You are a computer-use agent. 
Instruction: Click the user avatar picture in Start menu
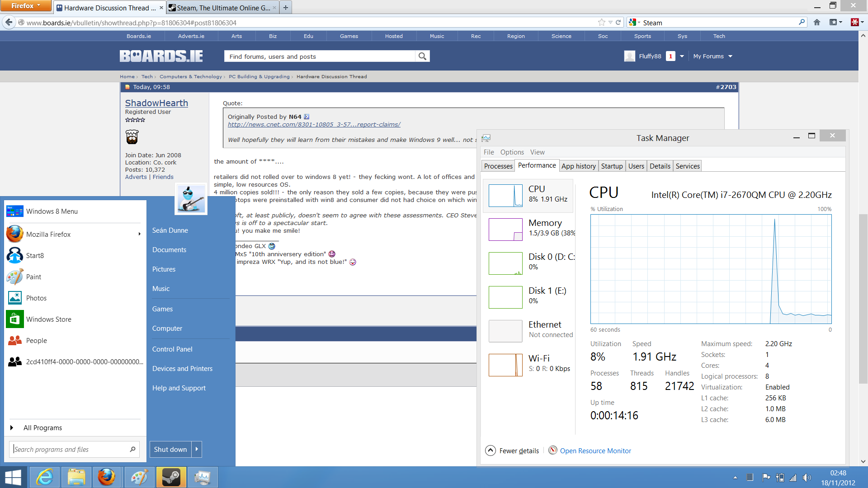(x=191, y=199)
